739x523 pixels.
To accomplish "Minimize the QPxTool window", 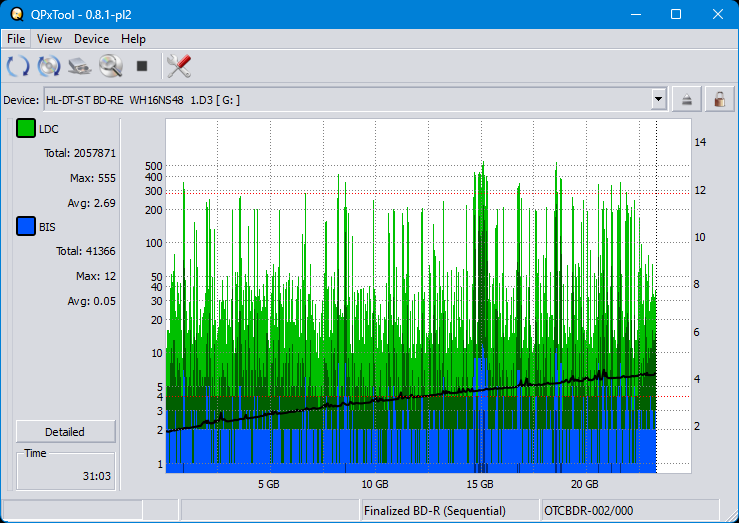I will (636, 14).
